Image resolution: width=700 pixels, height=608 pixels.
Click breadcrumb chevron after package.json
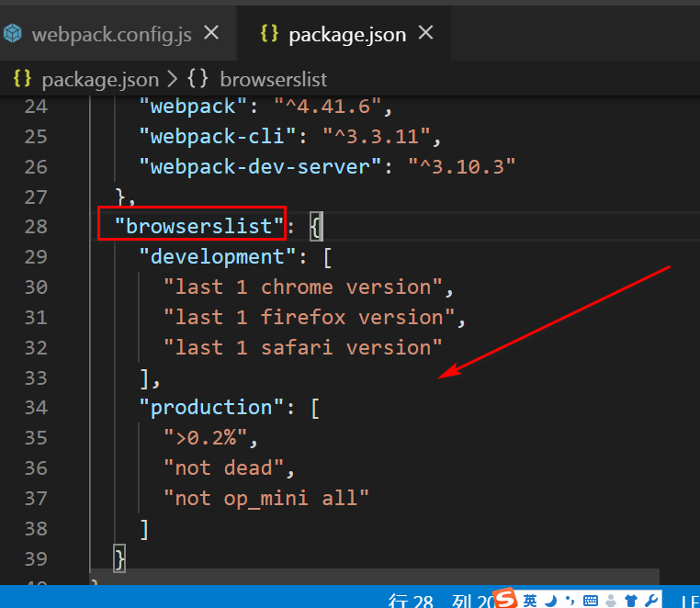(x=173, y=80)
